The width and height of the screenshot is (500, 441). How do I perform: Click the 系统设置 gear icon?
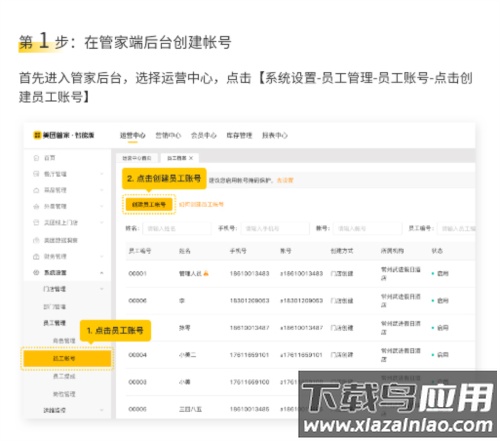[36, 272]
